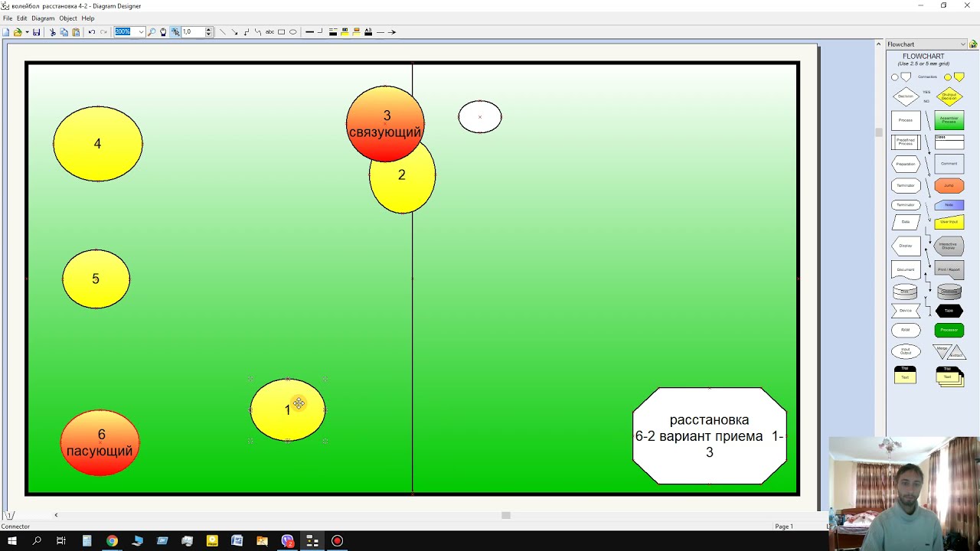980x551 pixels.
Task: Select red circle 6 пасующий
Action: (x=100, y=443)
